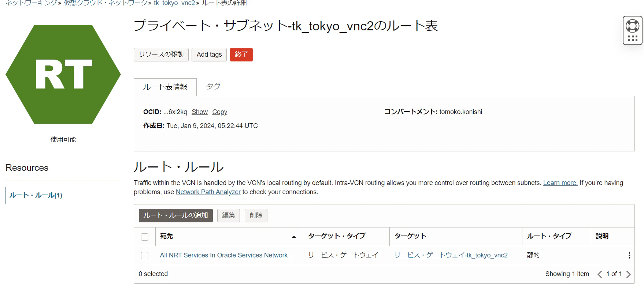Click the truncated OCID value ...6xl2kq

(175, 112)
